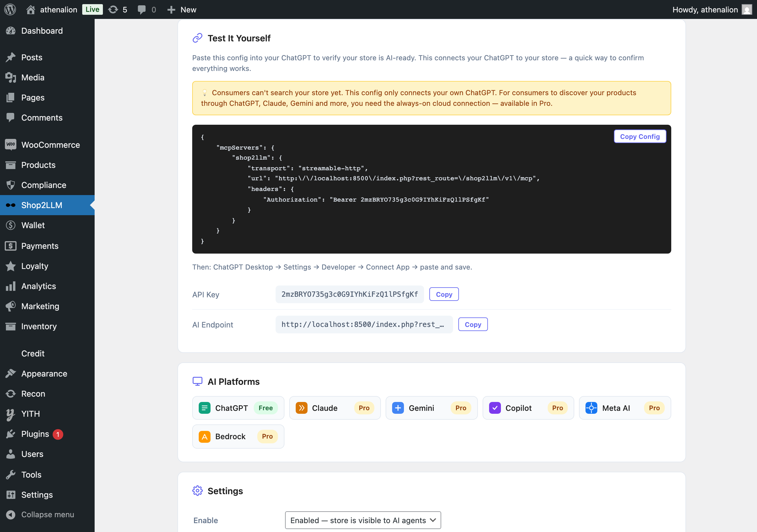This screenshot has width=757, height=532.
Task: Select the ChatGPT Free platform card
Action: [x=238, y=408]
